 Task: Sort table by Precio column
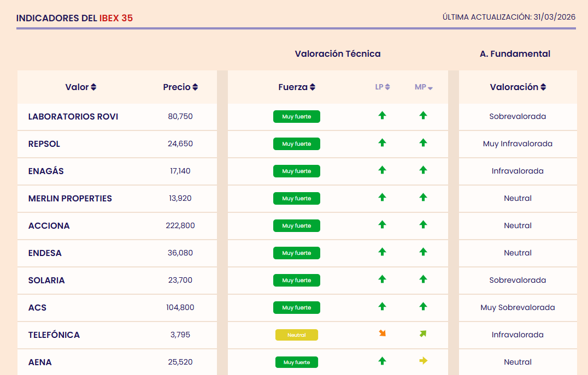[x=180, y=87]
